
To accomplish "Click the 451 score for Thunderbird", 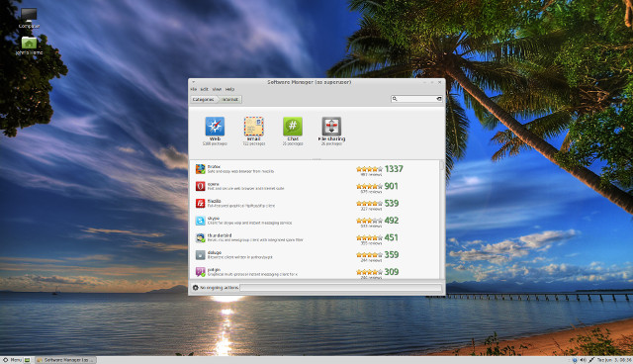I will coord(392,237).
